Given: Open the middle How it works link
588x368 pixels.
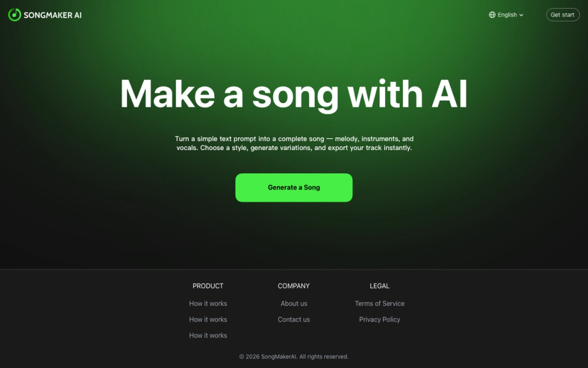Looking at the screenshot, I should [x=208, y=320].
